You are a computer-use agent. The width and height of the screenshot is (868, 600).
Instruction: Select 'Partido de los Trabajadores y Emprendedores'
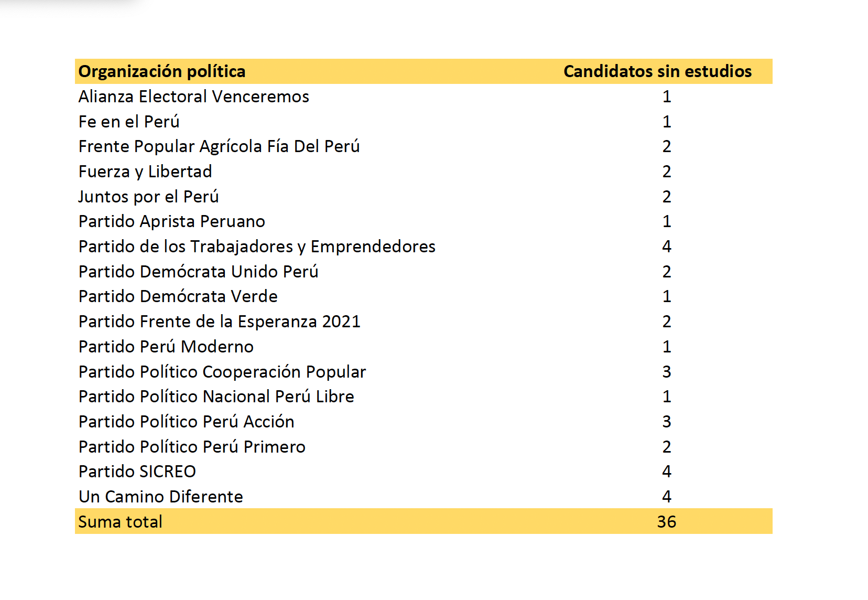point(257,247)
